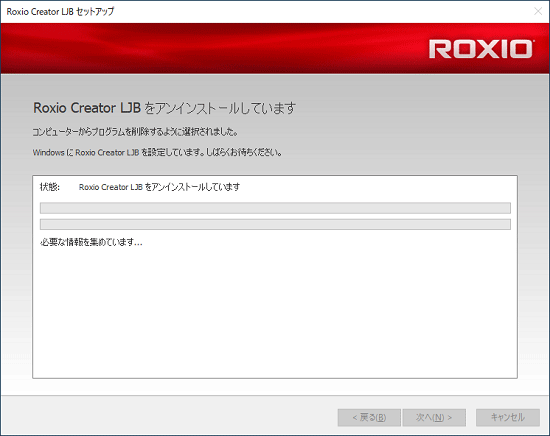Viewport: 550px width, 436px height.
Task: Click the 状態: label
Action: 50,187
